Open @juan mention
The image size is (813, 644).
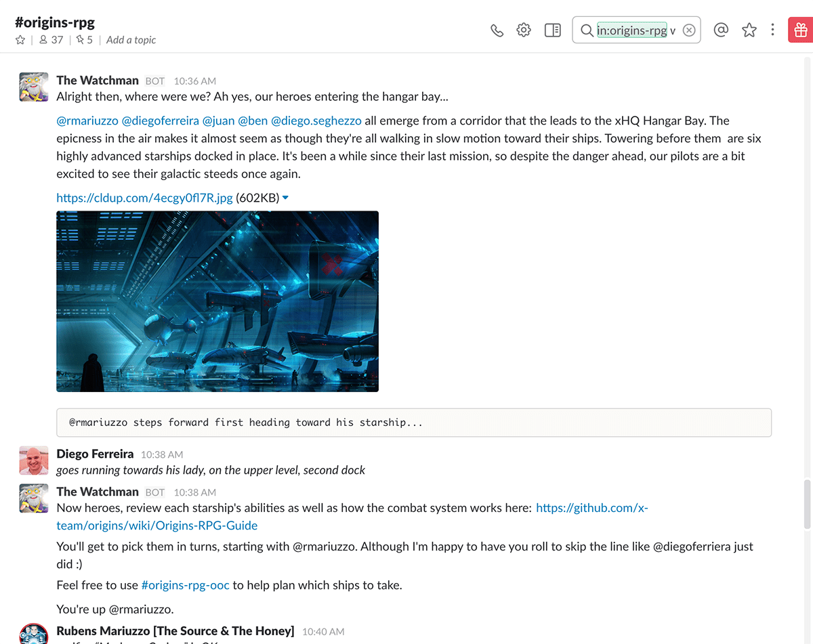pyautogui.click(x=218, y=121)
